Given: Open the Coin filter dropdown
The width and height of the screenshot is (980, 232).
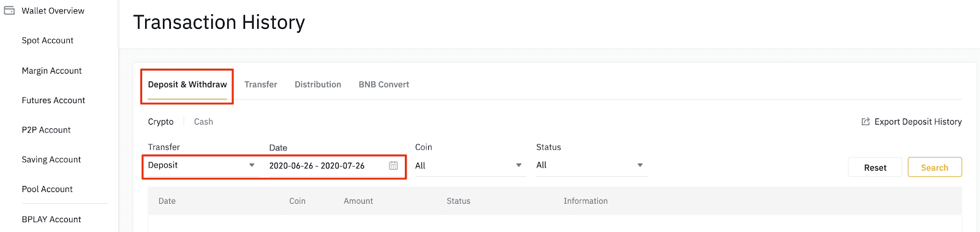Looking at the screenshot, I should click(x=469, y=166).
